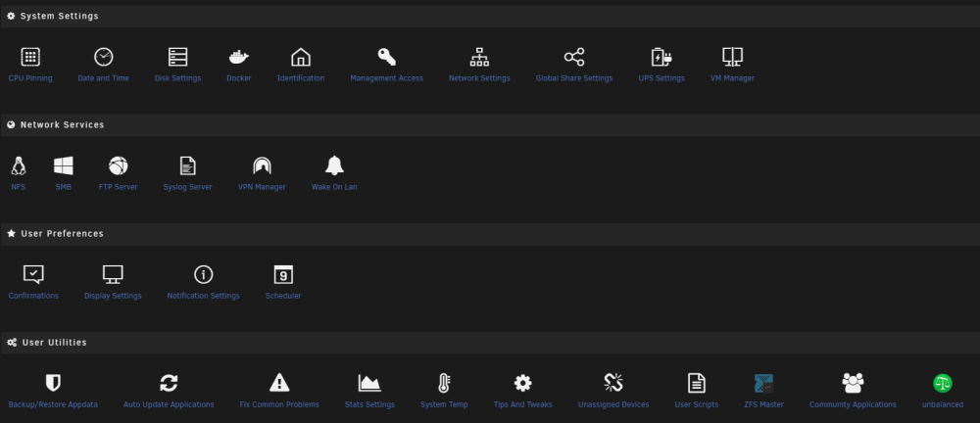Open the VM Manager icon
The width and height of the screenshot is (980, 423).
coord(732,57)
